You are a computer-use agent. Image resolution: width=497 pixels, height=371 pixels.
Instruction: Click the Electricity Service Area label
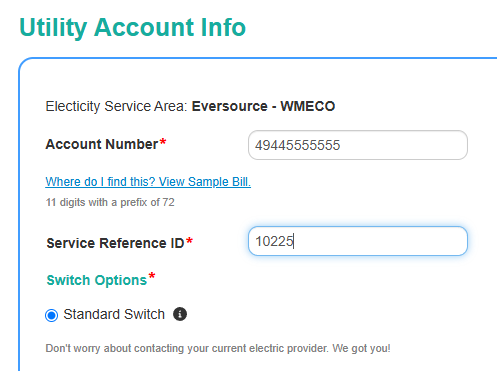pyautogui.click(x=116, y=106)
